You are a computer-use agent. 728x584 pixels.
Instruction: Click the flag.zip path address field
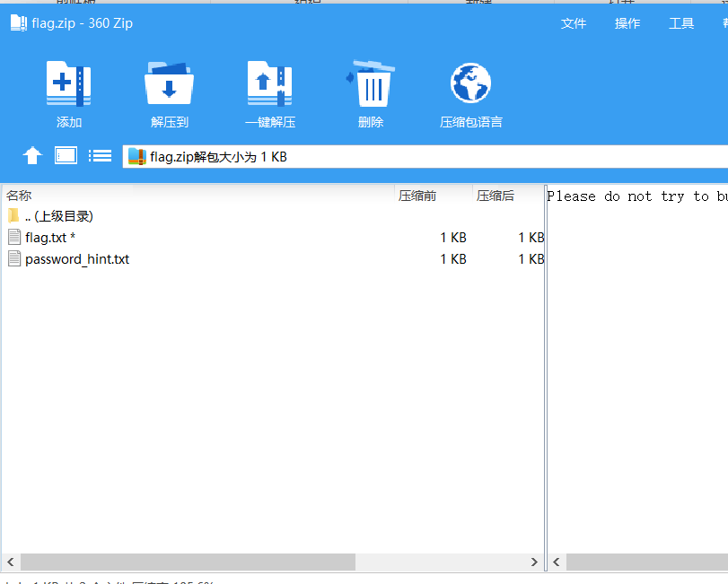point(431,156)
